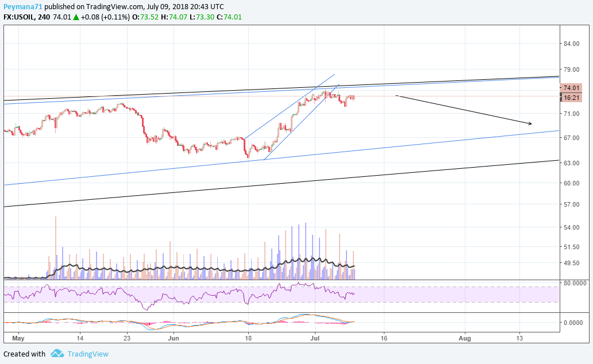Click the 0.0000 MACD axis label
This screenshot has width=593, height=364.
tap(573, 323)
